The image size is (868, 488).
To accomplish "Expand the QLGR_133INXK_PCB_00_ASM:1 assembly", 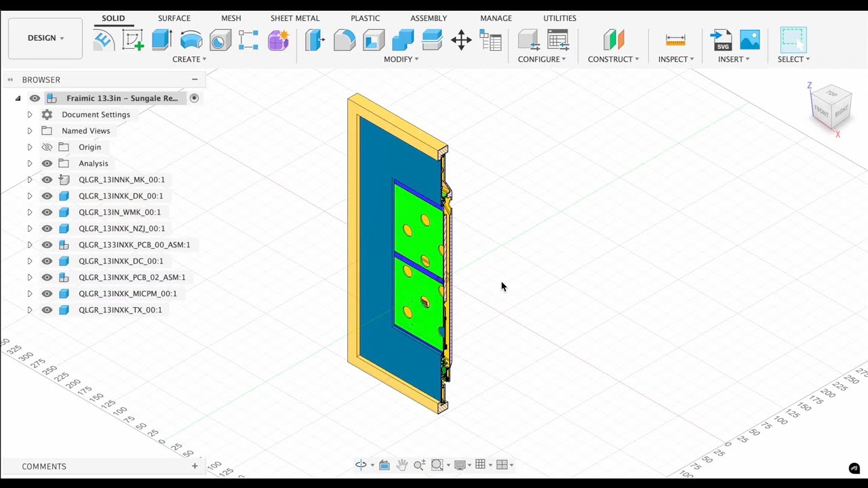I will coord(30,245).
